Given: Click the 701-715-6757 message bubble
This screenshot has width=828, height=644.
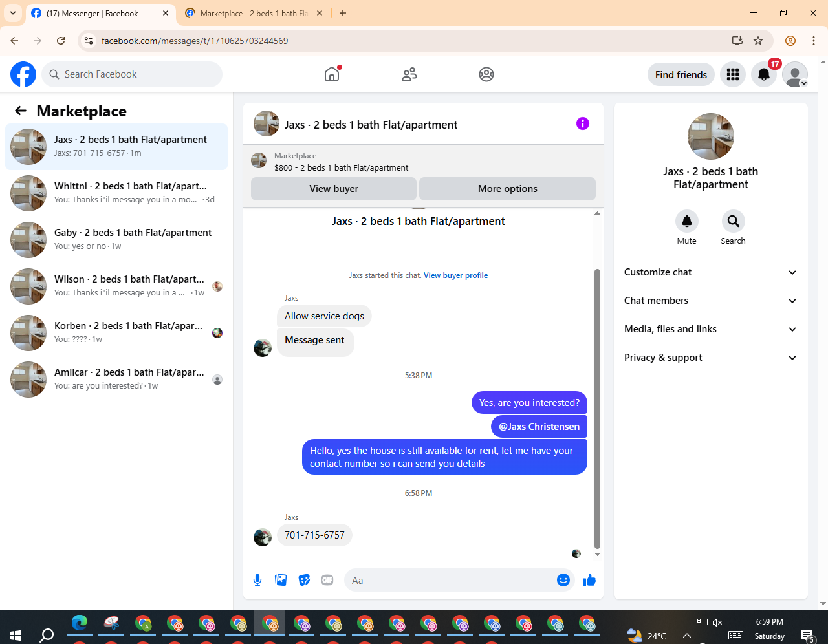Looking at the screenshot, I should tap(314, 535).
